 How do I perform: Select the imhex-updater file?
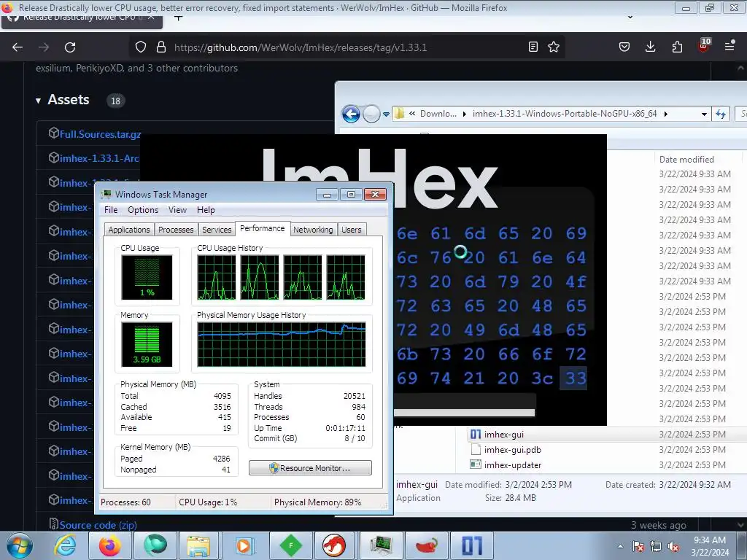[513, 464]
